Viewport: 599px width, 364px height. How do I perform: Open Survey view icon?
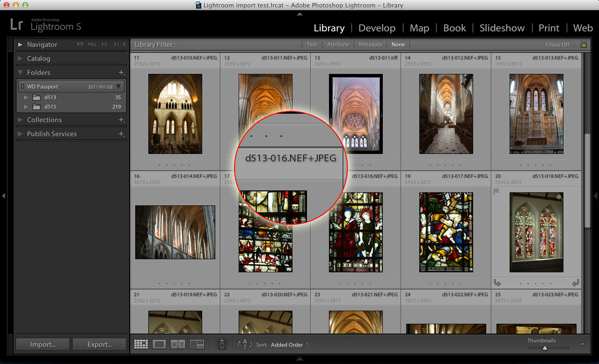click(x=197, y=344)
